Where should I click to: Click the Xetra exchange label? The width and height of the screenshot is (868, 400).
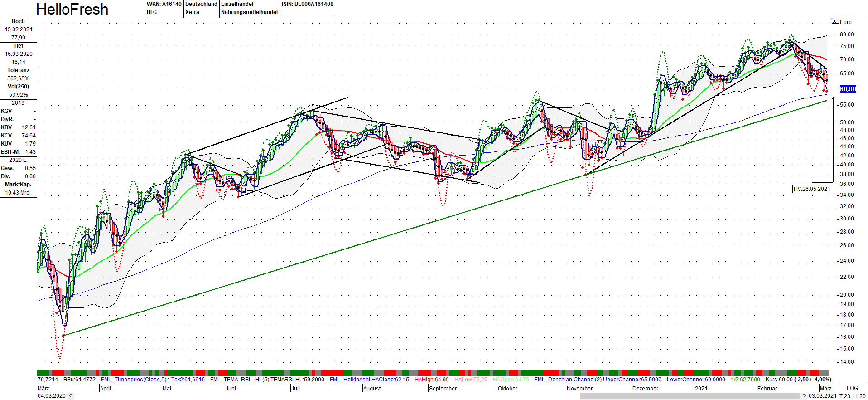[x=192, y=12]
